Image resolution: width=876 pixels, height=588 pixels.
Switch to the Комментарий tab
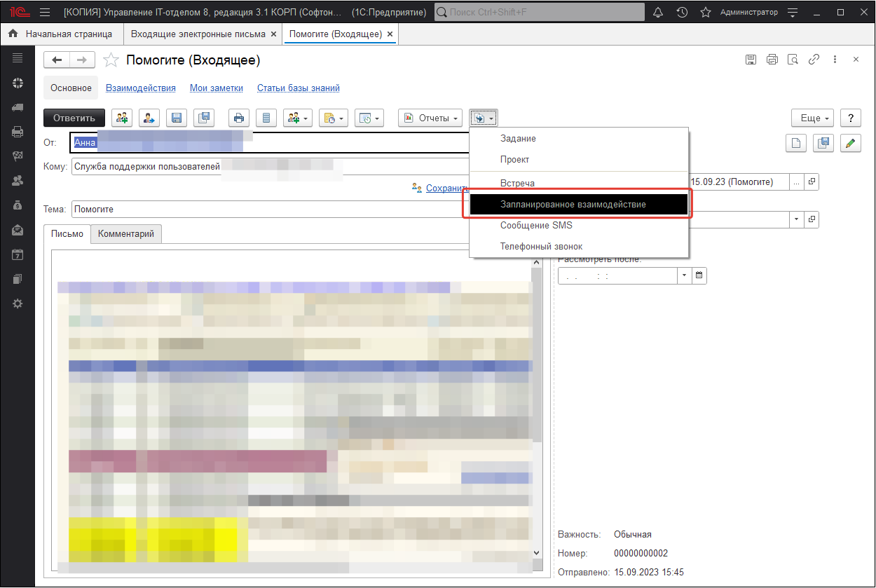pos(126,234)
